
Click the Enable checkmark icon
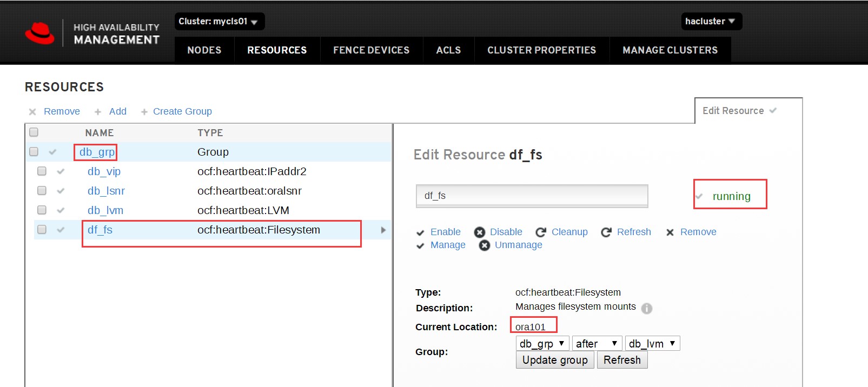tap(420, 232)
